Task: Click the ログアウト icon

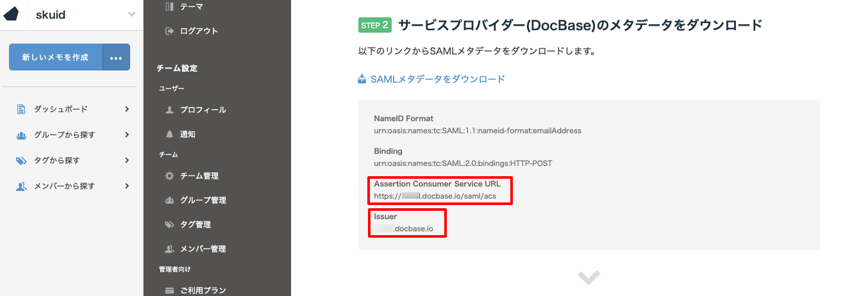Action: 169,31
